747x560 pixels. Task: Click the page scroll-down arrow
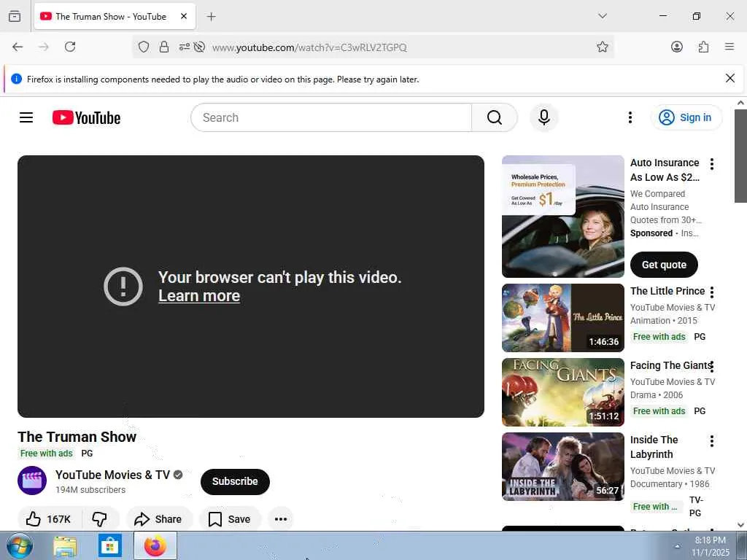[x=741, y=525]
